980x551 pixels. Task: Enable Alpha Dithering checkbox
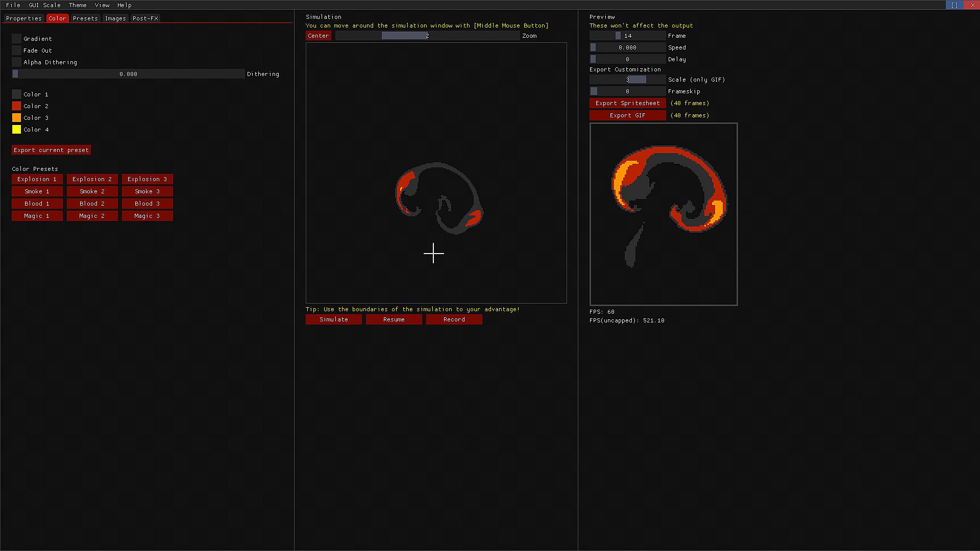point(17,62)
